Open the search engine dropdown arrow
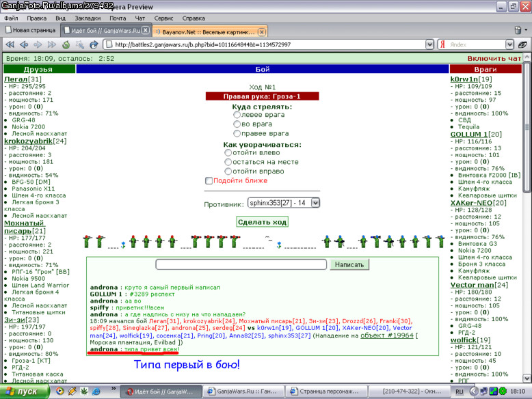This screenshot has width=532, height=399. [509, 44]
